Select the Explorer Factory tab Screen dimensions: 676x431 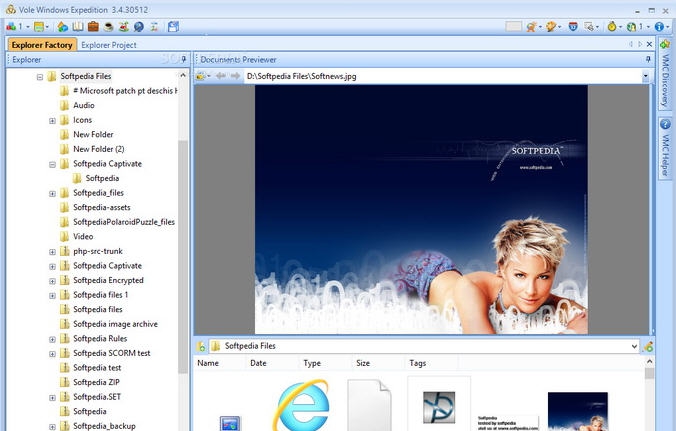point(41,45)
